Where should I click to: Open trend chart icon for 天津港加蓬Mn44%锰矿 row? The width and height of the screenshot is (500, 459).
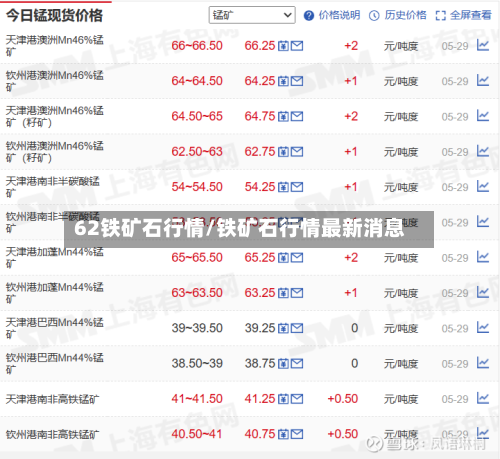pos(483,257)
